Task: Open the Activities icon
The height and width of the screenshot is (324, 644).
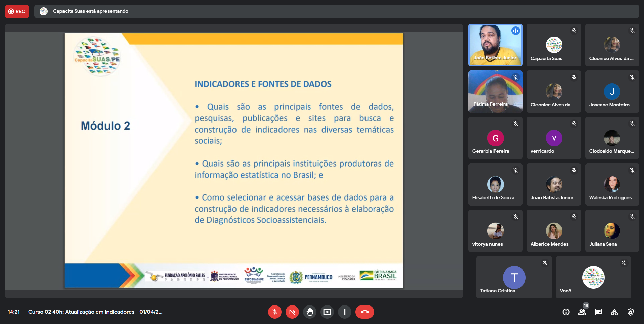Action: point(614,312)
